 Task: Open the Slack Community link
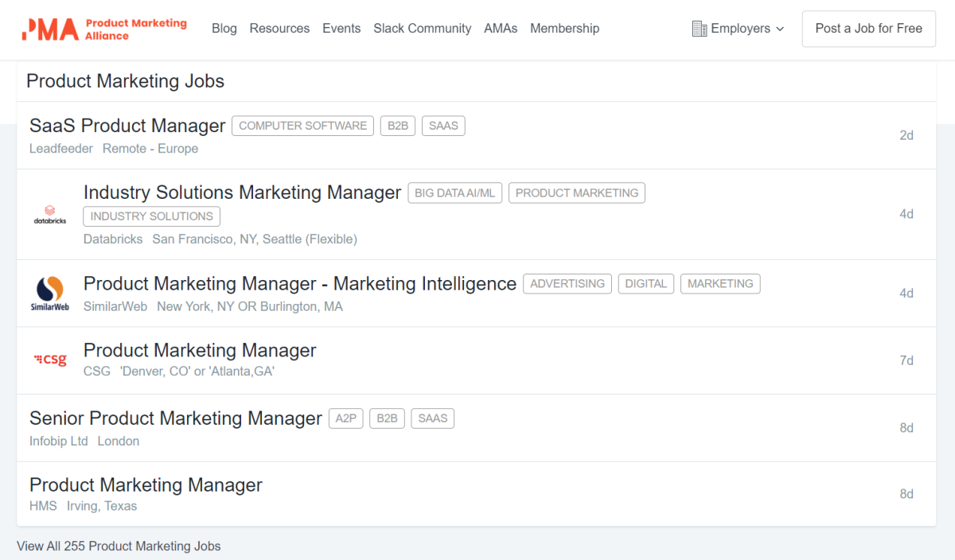point(423,29)
